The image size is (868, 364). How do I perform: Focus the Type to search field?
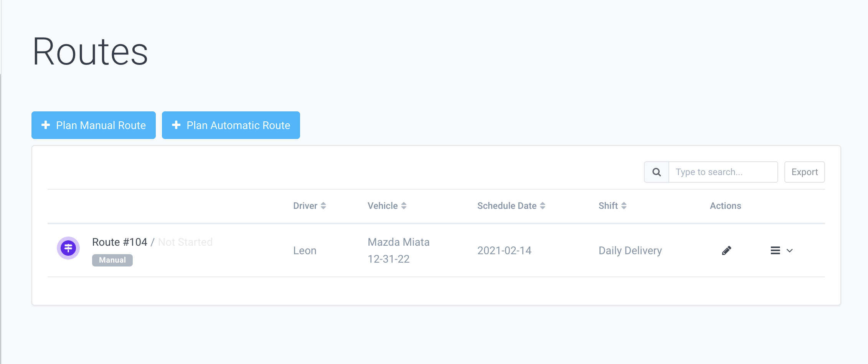pyautogui.click(x=723, y=172)
